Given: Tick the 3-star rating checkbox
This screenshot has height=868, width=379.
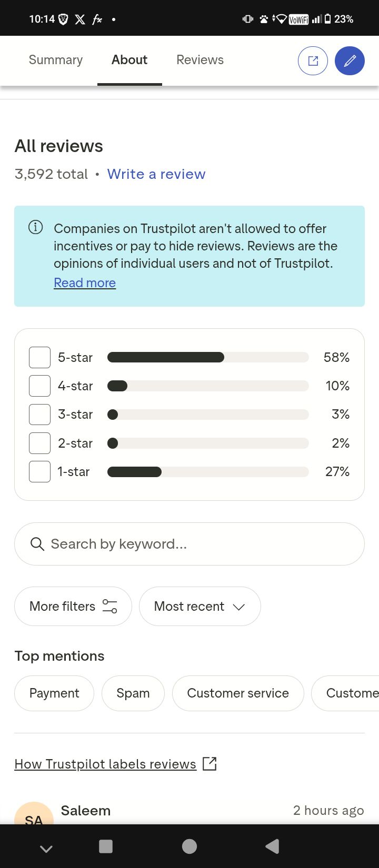Looking at the screenshot, I should [x=39, y=415].
